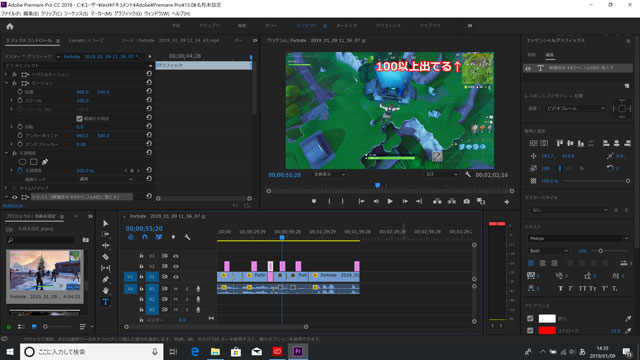This screenshot has height=360, width=640.
Task: Switch to the Color workspace tab
Action: pyautogui.click(x=271, y=26)
